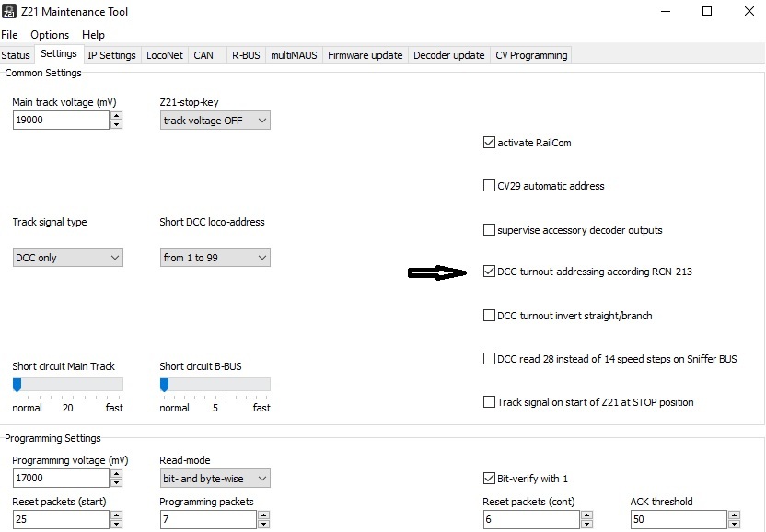Open the Decoder update tab
Image resolution: width=766 pixels, height=532 pixels.
449,55
